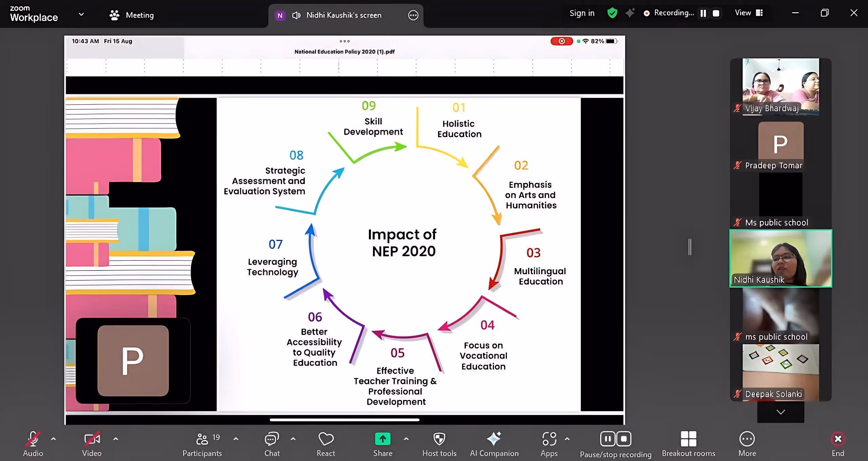Open the Zoom Workplace dropdown chevron
The image size is (868, 461).
[81, 14]
